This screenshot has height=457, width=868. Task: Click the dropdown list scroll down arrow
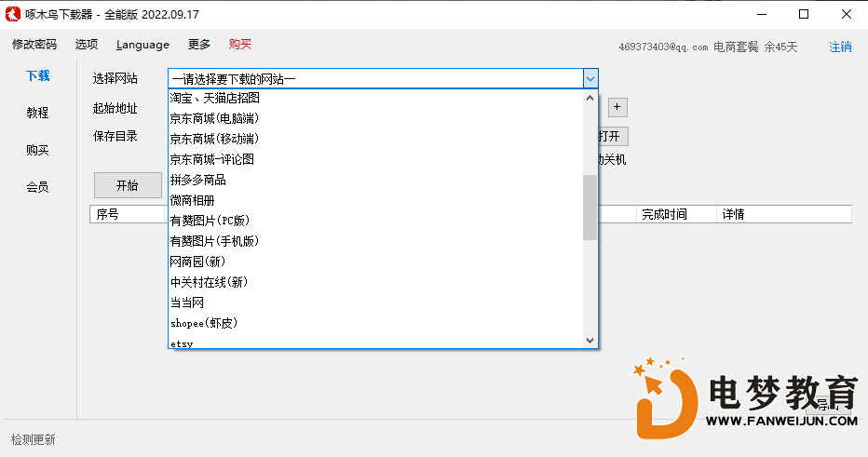pos(590,341)
